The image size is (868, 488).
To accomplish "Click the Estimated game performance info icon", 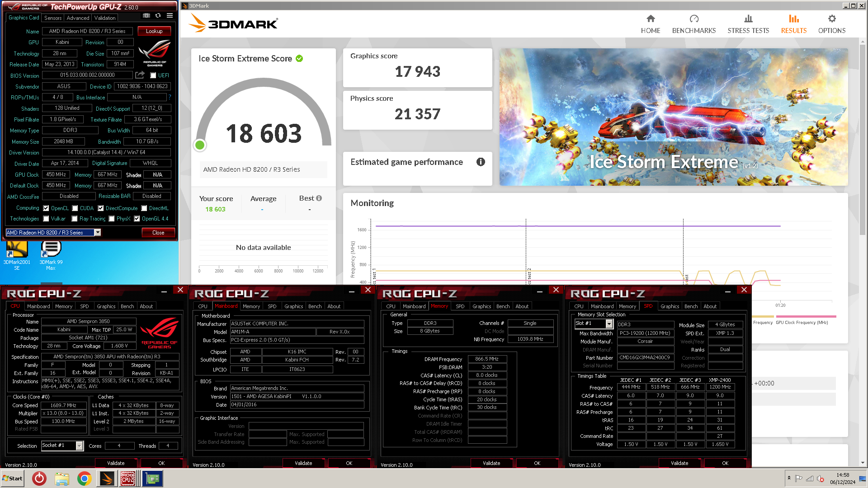I will click(481, 162).
